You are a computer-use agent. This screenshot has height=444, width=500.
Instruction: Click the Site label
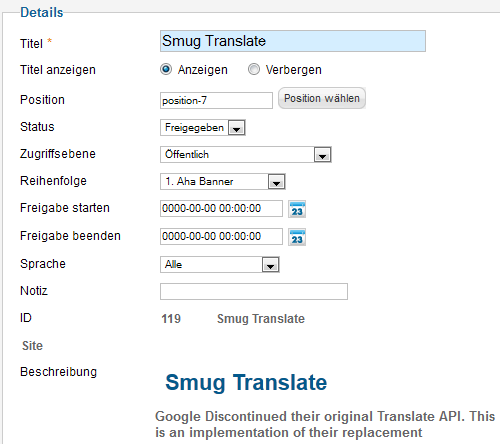(x=32, y=346)
